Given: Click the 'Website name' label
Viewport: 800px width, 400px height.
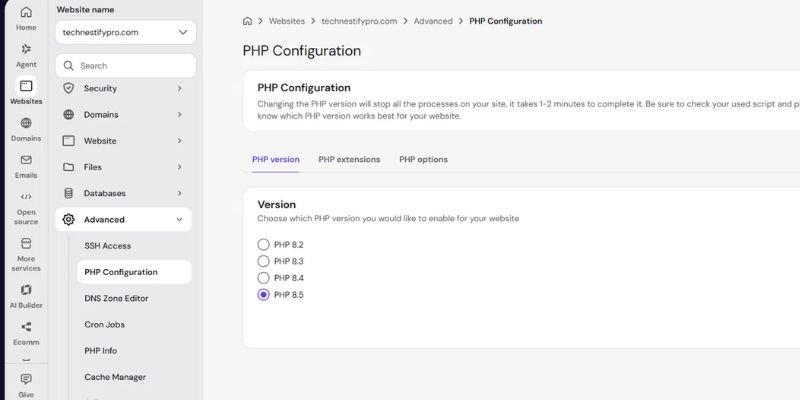Looking at the screenshot, I should pos(85,9).
